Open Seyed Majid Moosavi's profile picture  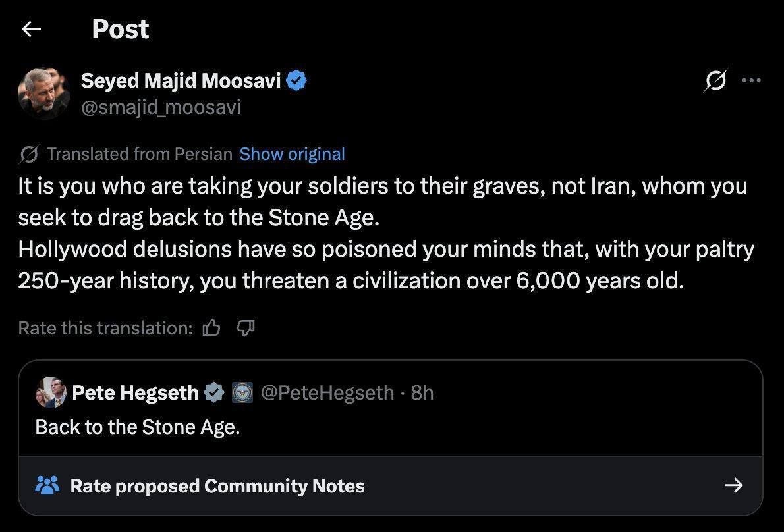coord(43,93)
